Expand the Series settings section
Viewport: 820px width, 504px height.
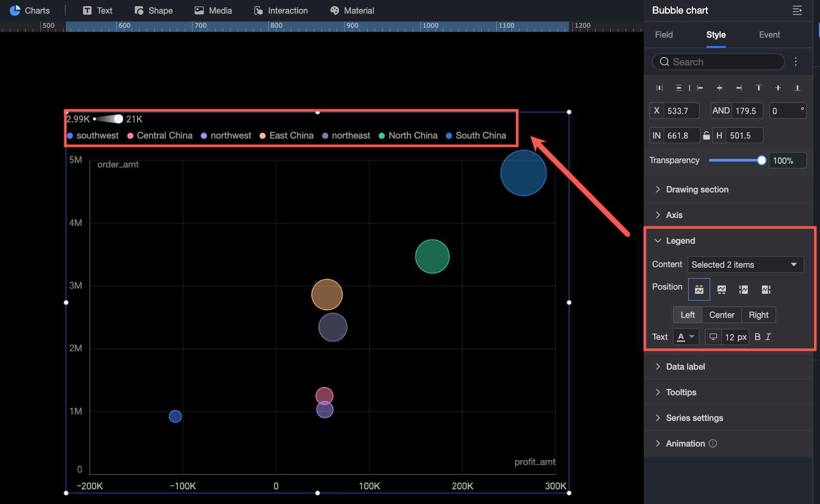[x=694, y=418]
